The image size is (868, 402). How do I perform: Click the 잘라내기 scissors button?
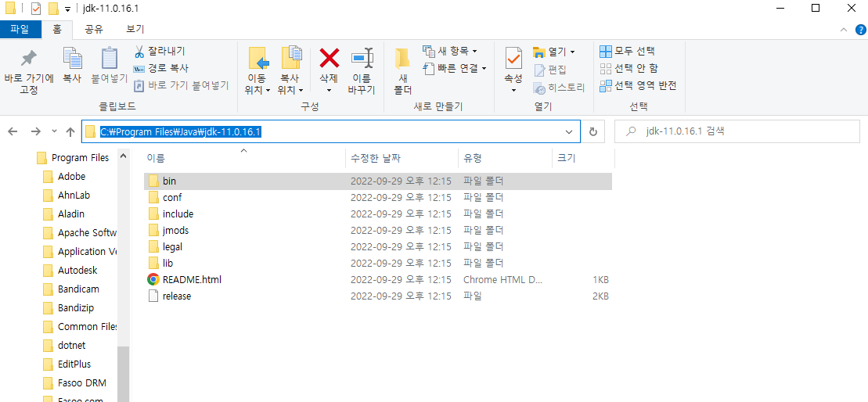pos(160,52)
